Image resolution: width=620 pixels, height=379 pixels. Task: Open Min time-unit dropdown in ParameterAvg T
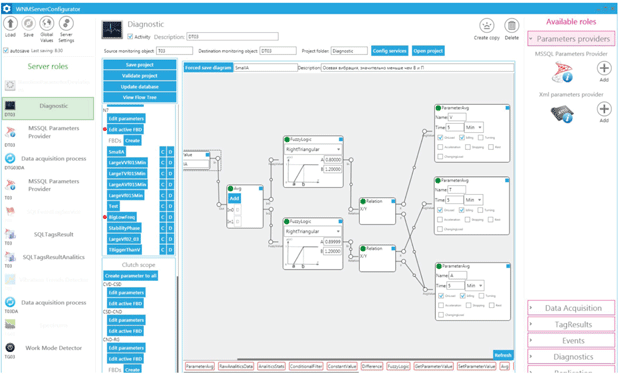[473, 200]
